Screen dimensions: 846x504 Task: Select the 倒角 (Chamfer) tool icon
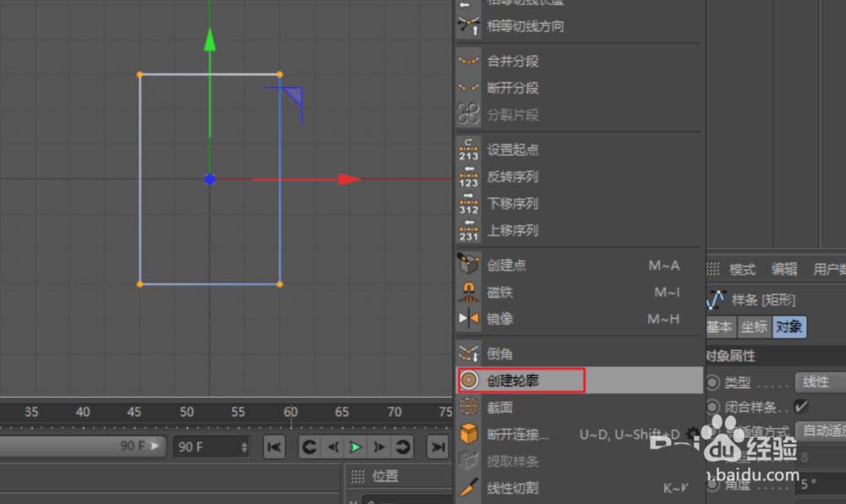469,353
